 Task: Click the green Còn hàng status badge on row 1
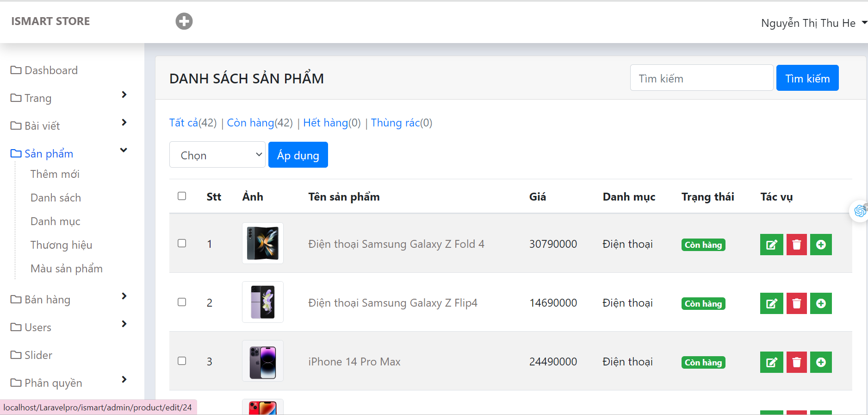click(x=703, y=245)
